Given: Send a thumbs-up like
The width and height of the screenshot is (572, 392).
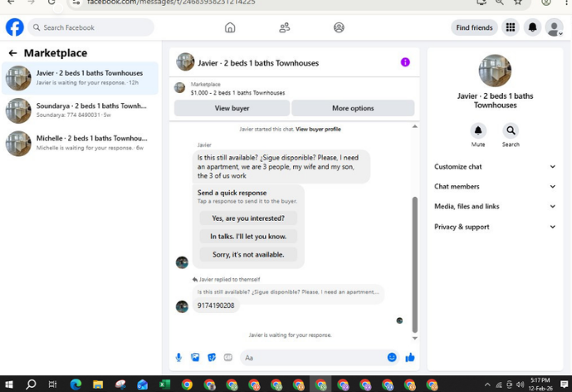Looking at the screenshot, I should coord(410,357).
